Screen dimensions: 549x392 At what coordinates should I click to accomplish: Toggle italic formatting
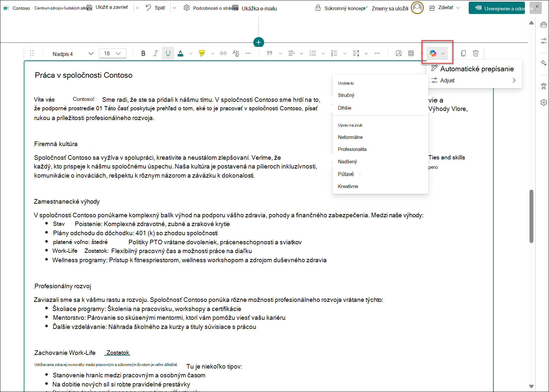tap(156, 53)
